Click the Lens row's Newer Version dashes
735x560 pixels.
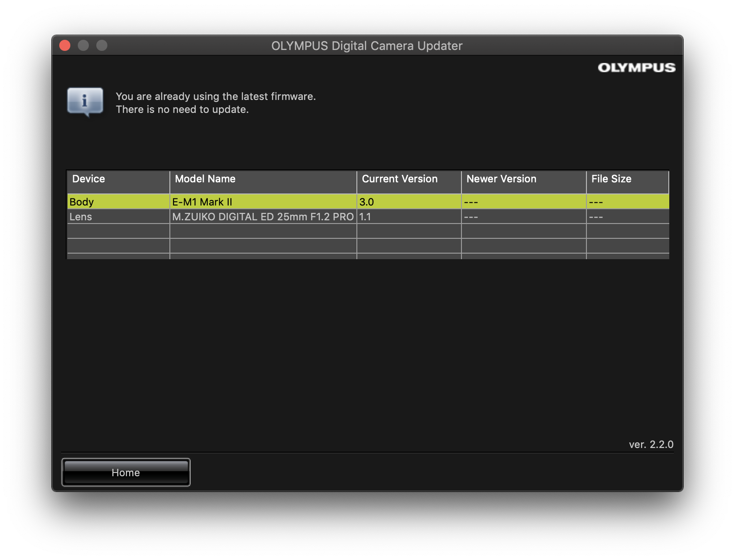click(471, 217)
